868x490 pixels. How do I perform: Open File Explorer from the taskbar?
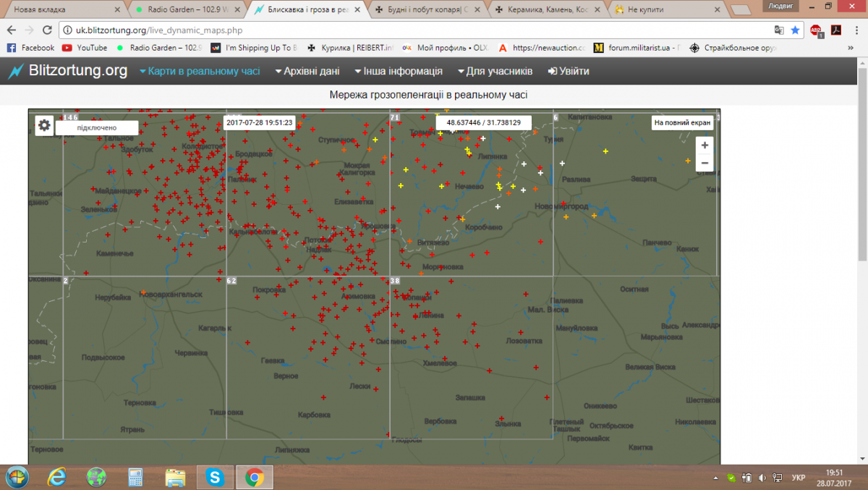tap(175, 477)
